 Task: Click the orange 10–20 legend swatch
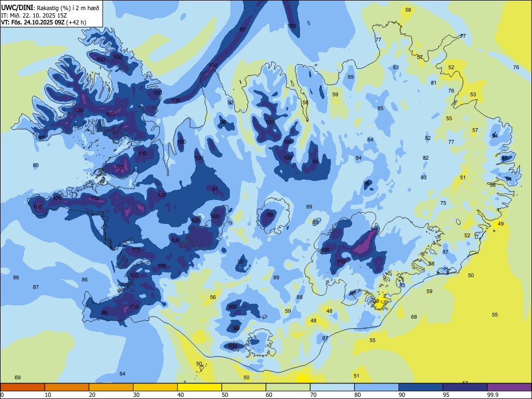coord(67,387)
